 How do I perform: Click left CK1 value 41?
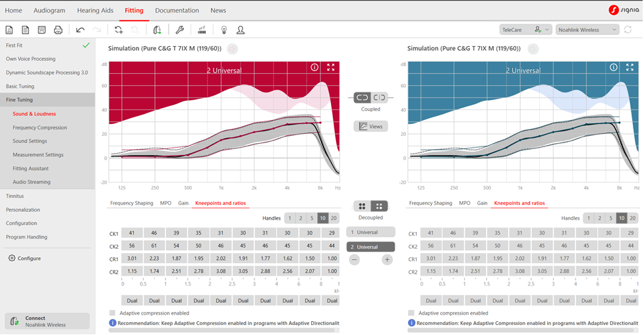132,233
